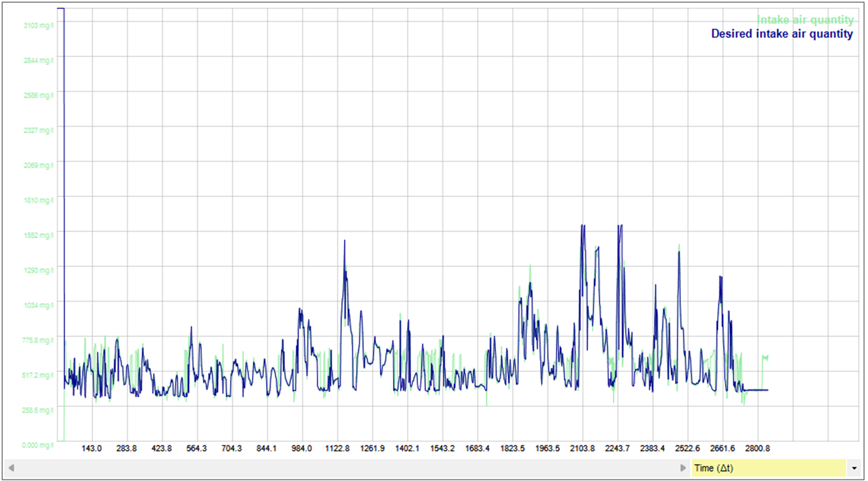Click the 1552 mg/l axis label

(x=39, y=235)
